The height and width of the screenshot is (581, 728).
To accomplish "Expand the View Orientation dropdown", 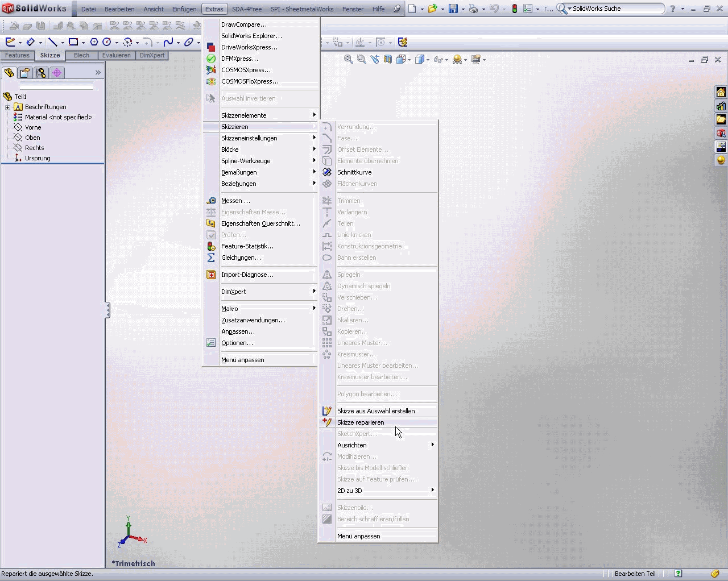I will [409, 60].
